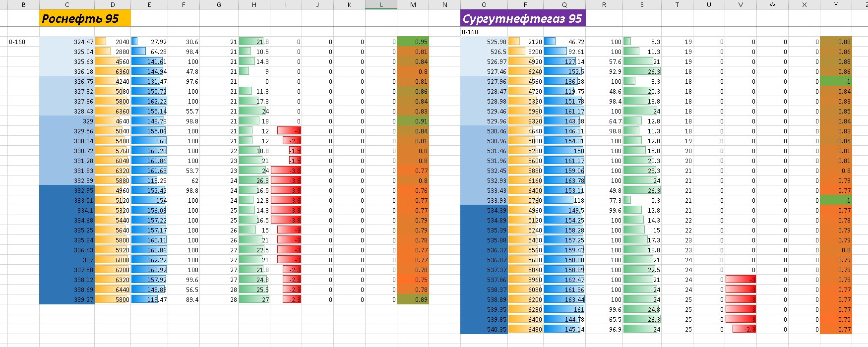Select the green M cell 0.95

coord(413,42)
